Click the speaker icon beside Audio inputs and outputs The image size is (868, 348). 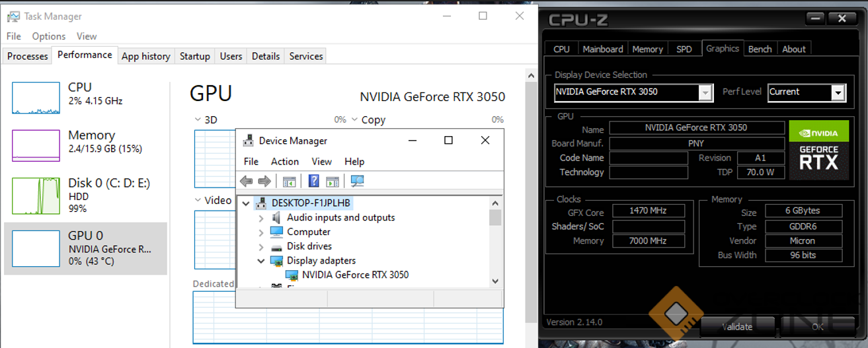point(276,217)
